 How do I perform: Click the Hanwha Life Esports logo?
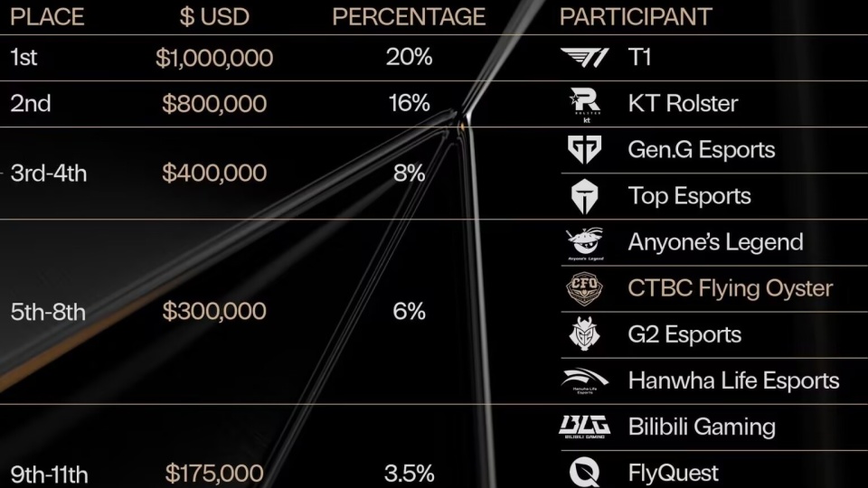(x=584, y=381)
